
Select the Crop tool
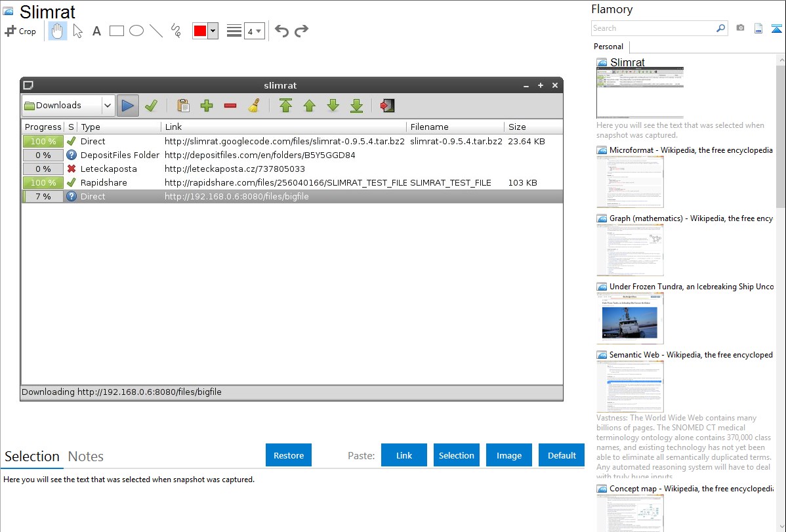[x=20, y=31]
